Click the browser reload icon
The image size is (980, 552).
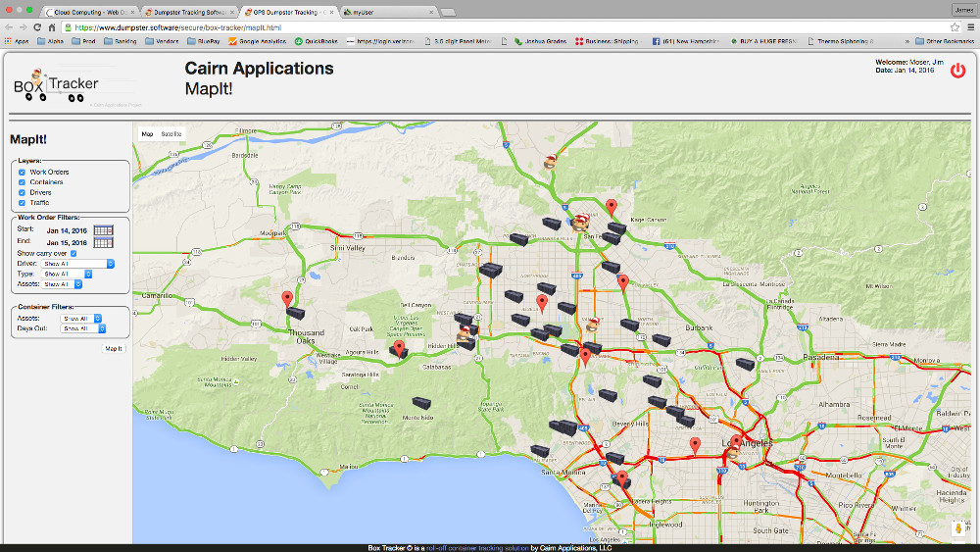point(37,27)
